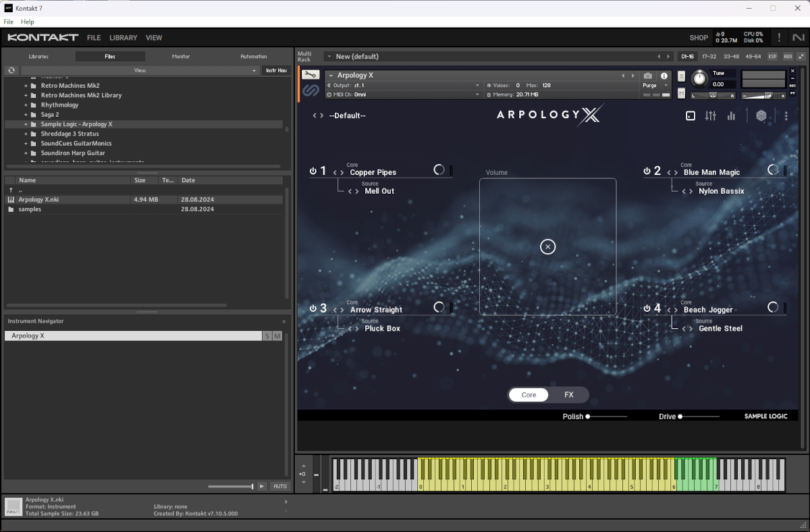Toggle power for Core 2

[x=647, y=171]
